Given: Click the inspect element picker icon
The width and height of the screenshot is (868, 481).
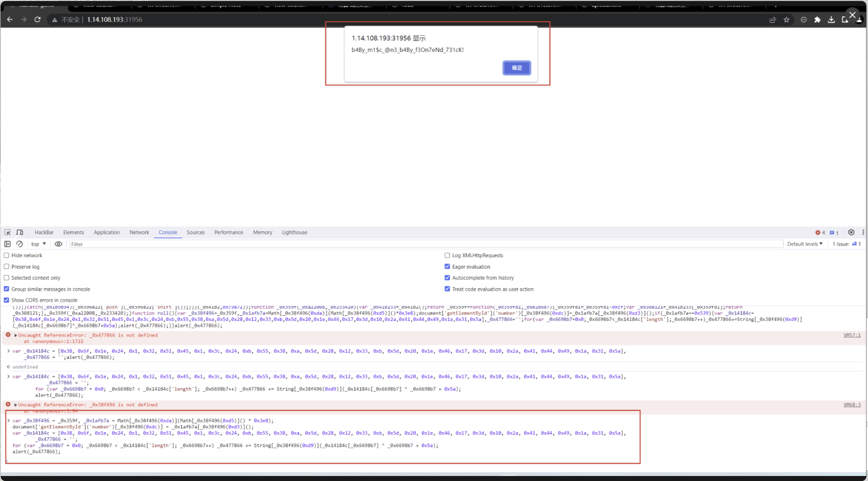Looking at the screenshot, I should (7, 232).
